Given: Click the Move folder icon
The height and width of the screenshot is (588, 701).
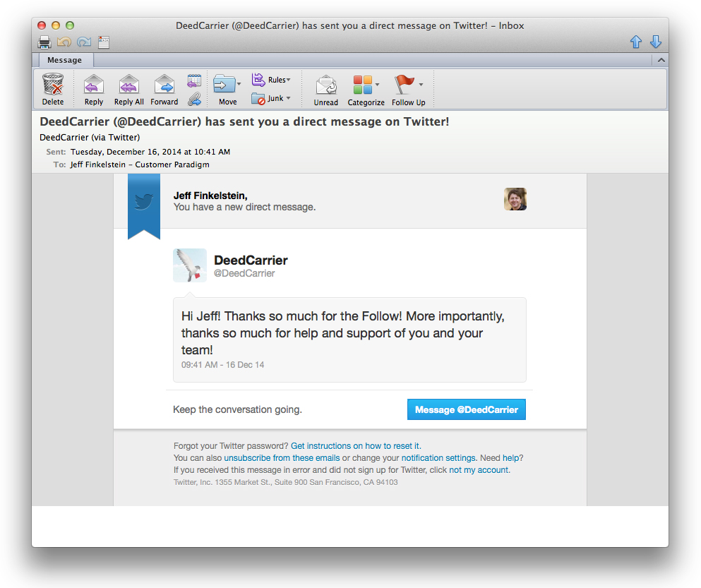Looking at the screenshot, I should pos(224,84).
